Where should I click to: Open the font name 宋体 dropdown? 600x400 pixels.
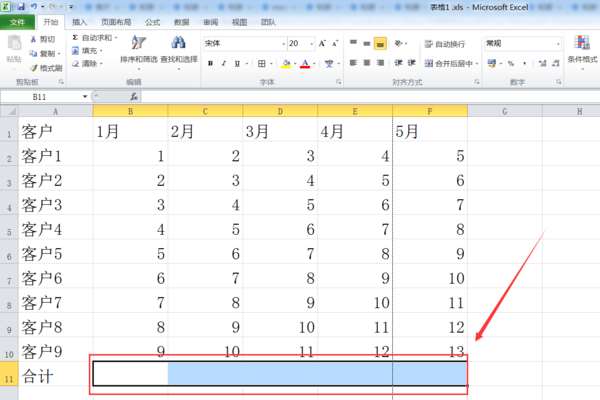pyautogui.click(x=284, y=44)
